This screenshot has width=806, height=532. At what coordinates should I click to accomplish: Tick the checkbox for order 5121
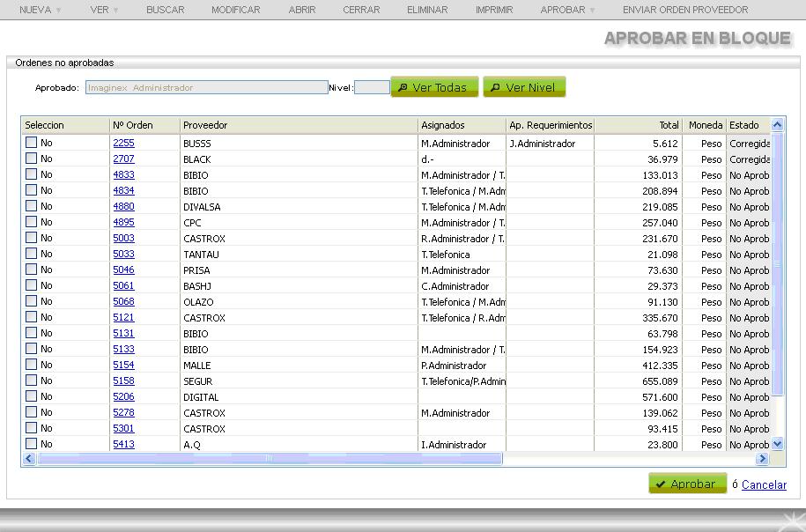pyautogui.click(x=32, y=316)
